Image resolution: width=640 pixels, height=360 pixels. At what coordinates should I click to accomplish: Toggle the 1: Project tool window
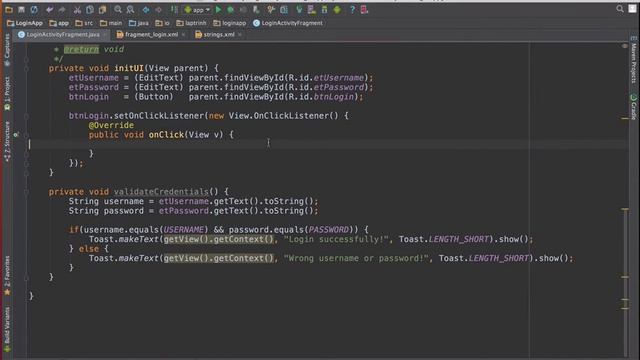click(x=7, y=93)
